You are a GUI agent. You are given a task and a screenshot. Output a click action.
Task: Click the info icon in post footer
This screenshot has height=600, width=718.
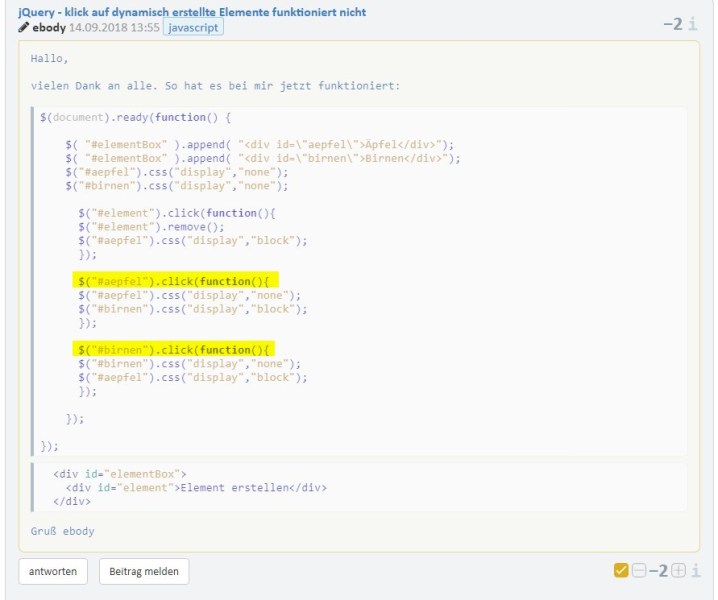coord(694,571)
